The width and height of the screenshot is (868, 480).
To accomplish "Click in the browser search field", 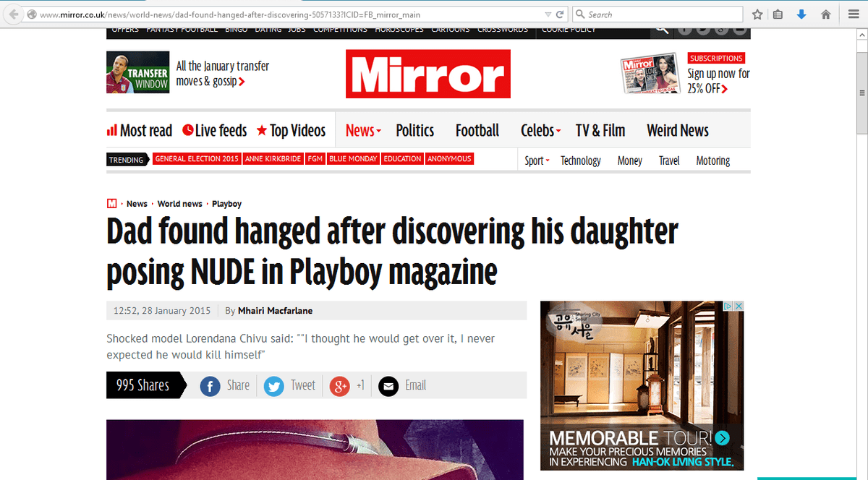I will point(658,14).
